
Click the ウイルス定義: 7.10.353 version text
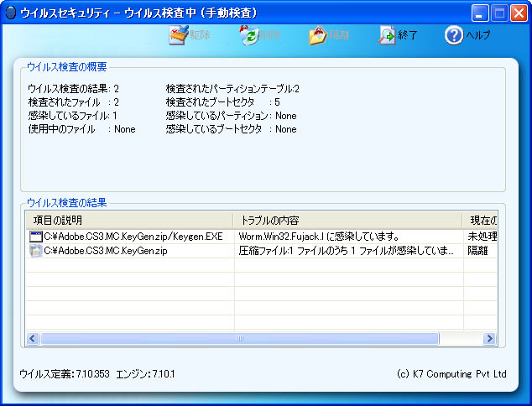(x=65, y=374)
